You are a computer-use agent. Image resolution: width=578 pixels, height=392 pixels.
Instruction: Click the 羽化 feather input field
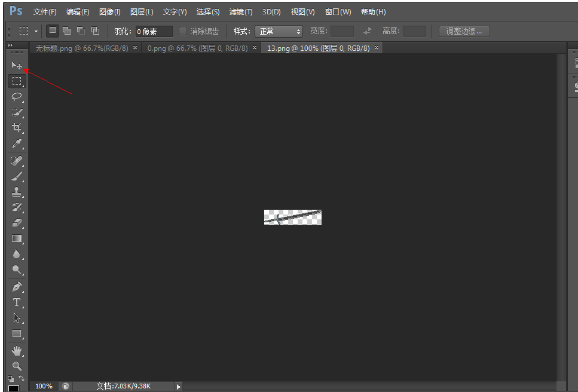(x=154, y=31)
